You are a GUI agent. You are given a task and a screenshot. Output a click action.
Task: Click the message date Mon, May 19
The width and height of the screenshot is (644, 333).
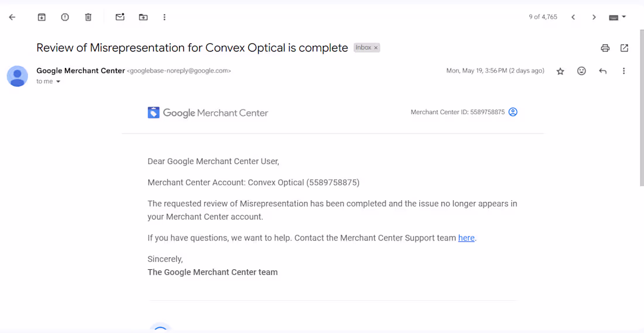pos(495,71)
